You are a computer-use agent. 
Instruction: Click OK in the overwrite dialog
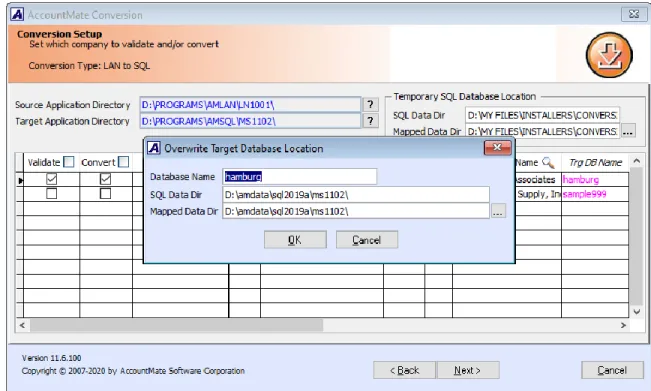pos(295,239)
